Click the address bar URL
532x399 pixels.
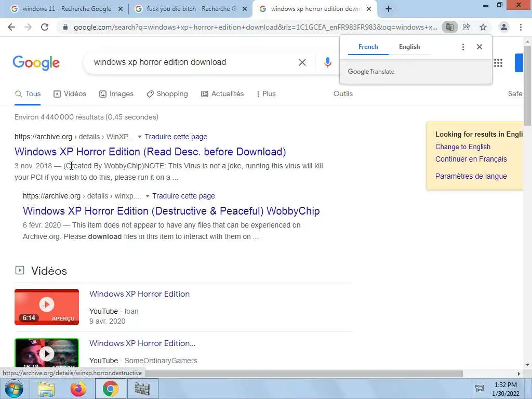[x=255, y=27]
